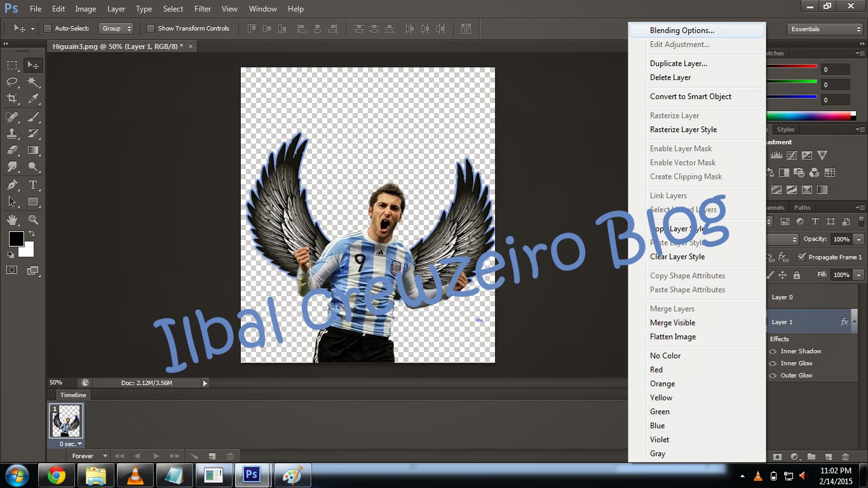
Task: Hide the Inner Shadow effect
Action: point(773,351)
